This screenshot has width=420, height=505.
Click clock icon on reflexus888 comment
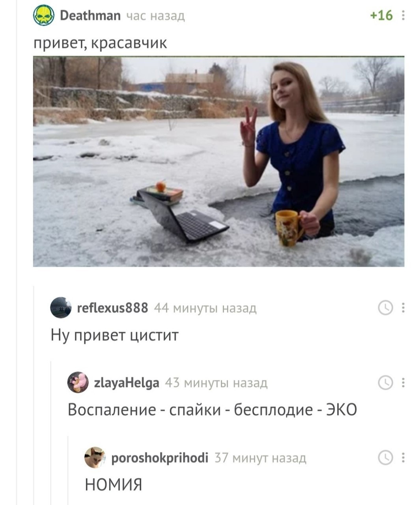point(386,307)
